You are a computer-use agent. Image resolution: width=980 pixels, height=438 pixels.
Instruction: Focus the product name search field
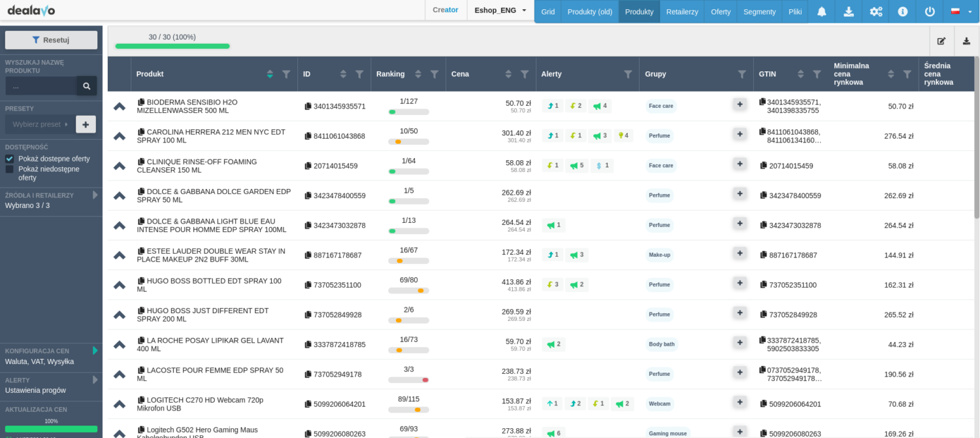coord(41,86)
